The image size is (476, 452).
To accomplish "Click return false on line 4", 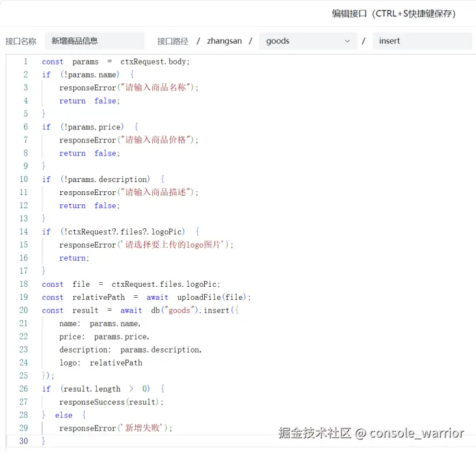I will tap(90, 101).
